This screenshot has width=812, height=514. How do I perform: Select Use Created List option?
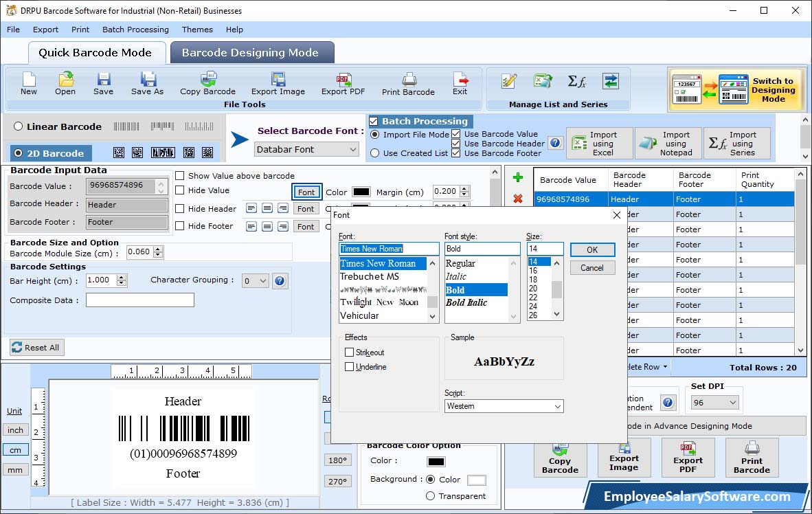coord(375,153)
